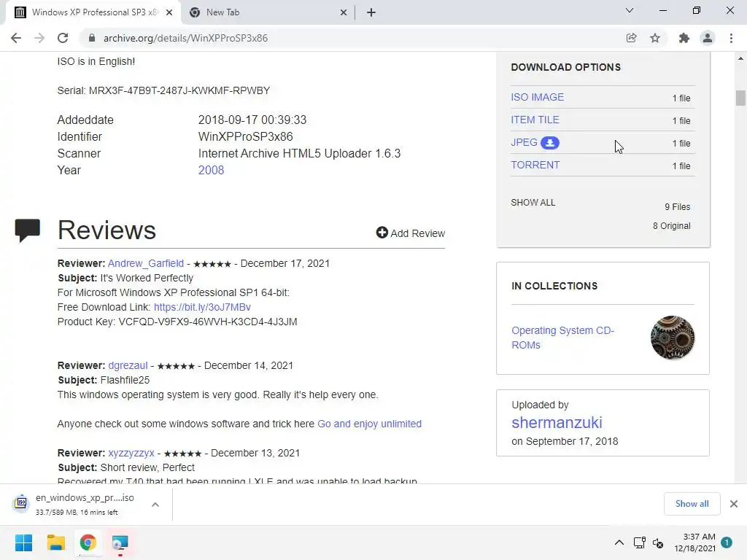The width and height of the screenshot is (747, 560).
Task: Open the year 2008 link
Action: click(211, 170)
